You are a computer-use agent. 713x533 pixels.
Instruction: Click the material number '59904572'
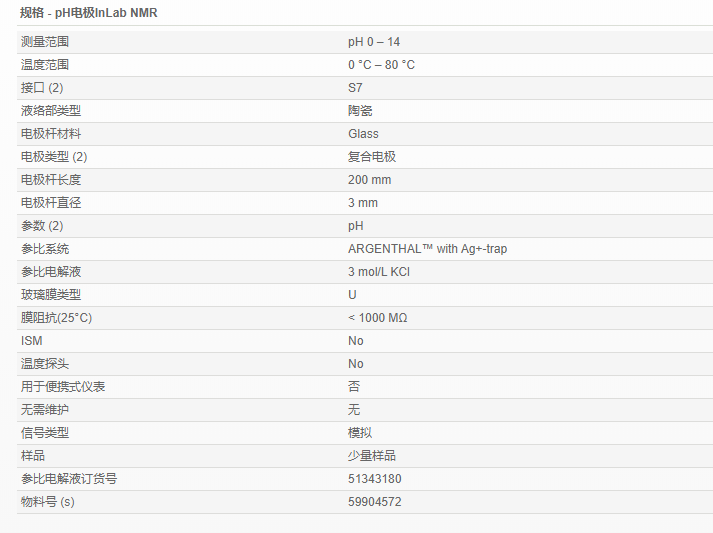(x=374, y=502)
